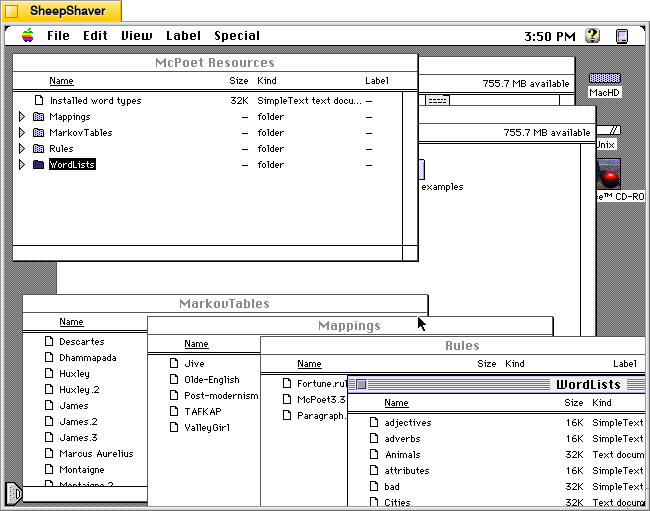The height and width of the screenshot is (511, 650).
Task: Click the help balloon menu icon
Action: 592,36
